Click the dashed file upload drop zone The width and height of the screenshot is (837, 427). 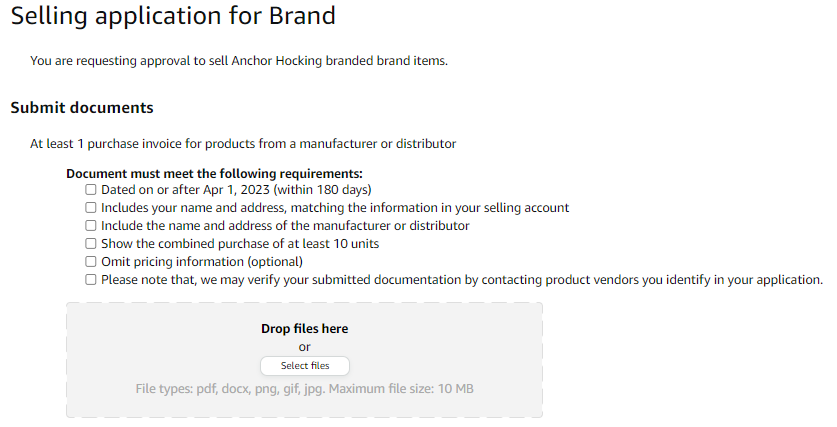pos(304,360)
